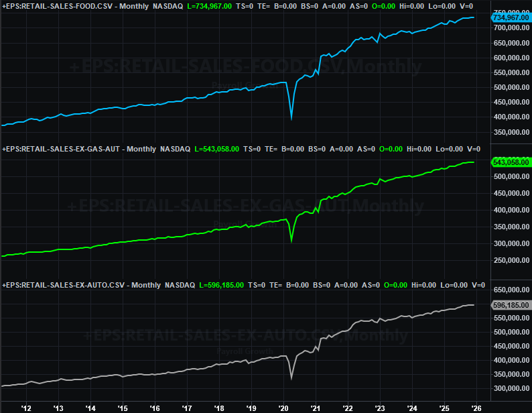Click the '16 label on the date axis
This screenshot has width=532, height=413.
(155, 407)
